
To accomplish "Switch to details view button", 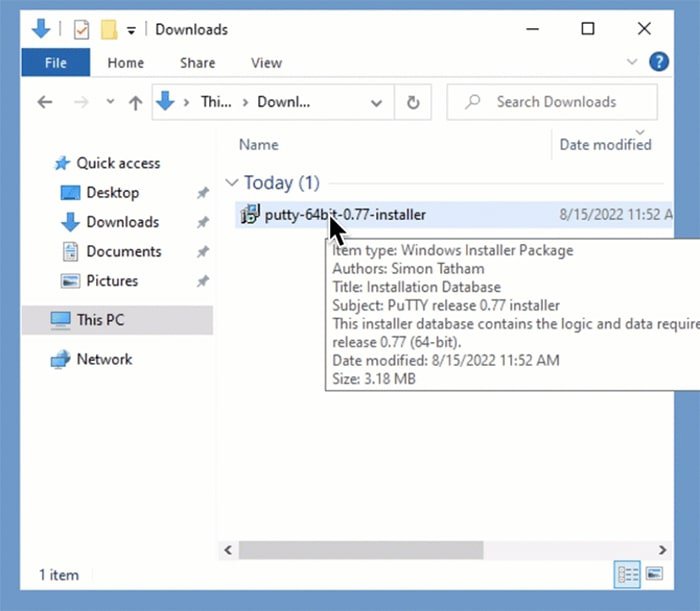I will point(628,574).
